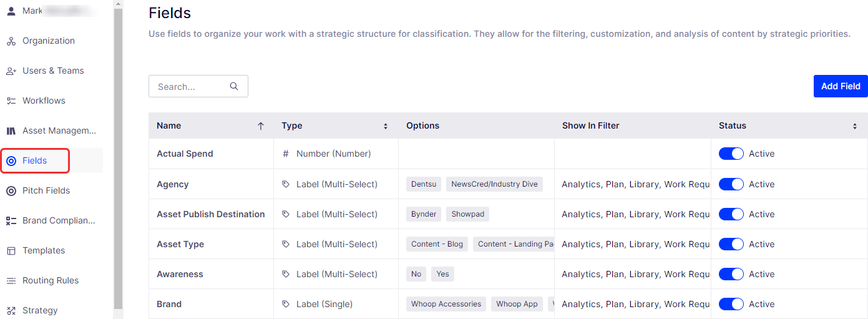This screenshot has width=868, height=319.
Task: Click the search magnifier icon
Action: click(x=234, y=87)
